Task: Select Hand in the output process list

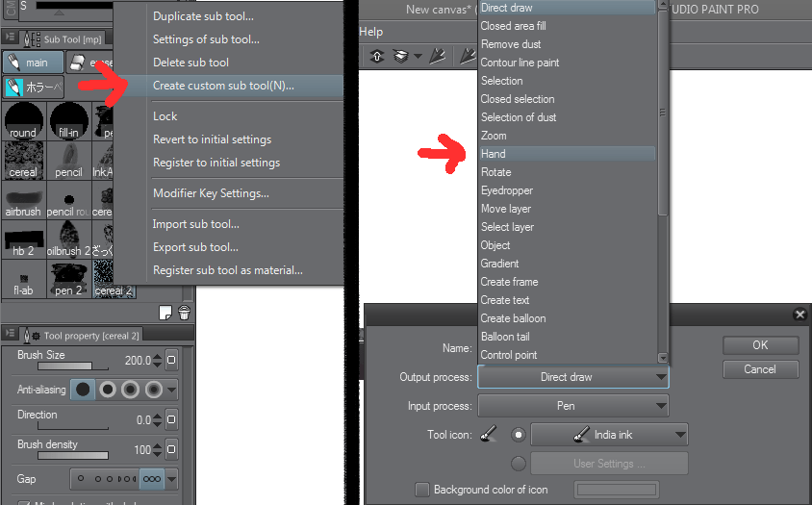Action: click(x=567, y=154)
